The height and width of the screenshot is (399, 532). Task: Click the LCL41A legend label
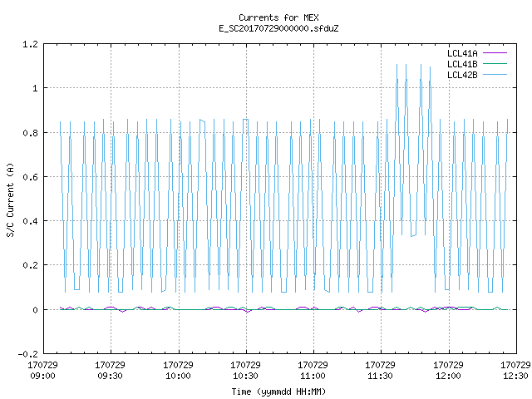(x=462, y=53)
